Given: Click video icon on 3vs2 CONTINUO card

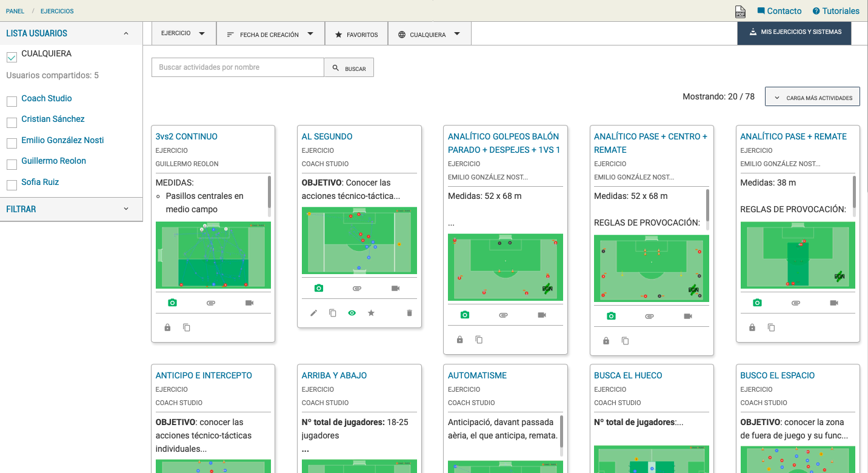Looking at the screenshot, I should click(x=249, y=303).
